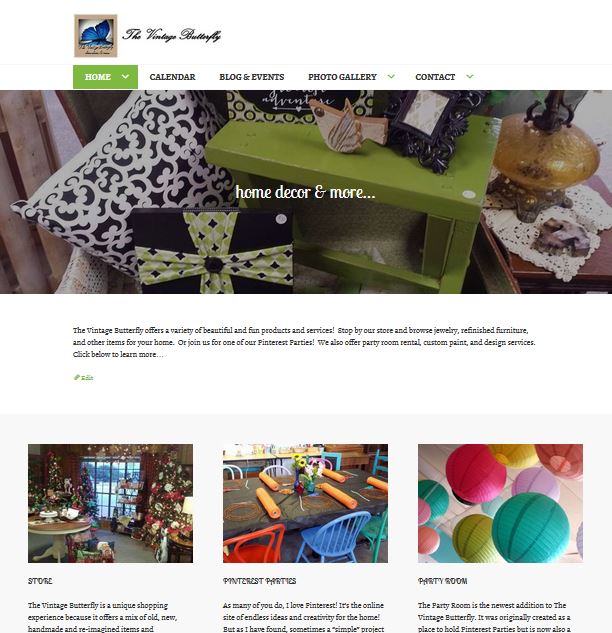Click the pencil Edit icon link

77,377
